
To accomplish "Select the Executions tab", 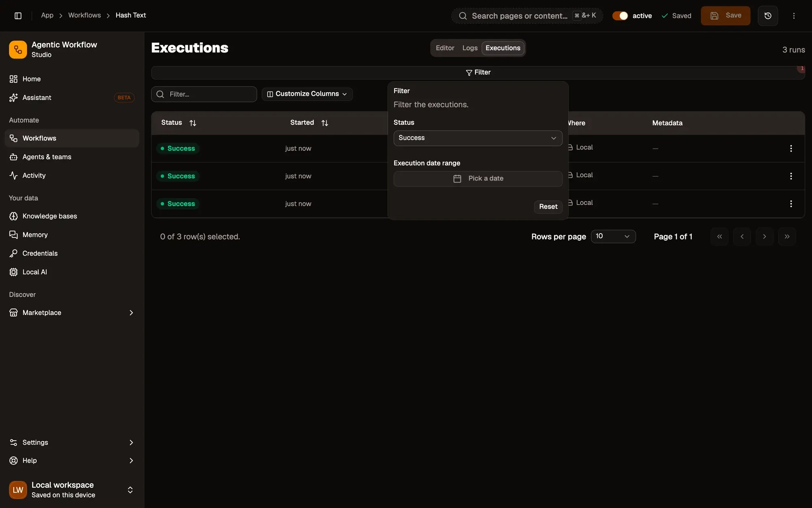I will pos(503,48).
